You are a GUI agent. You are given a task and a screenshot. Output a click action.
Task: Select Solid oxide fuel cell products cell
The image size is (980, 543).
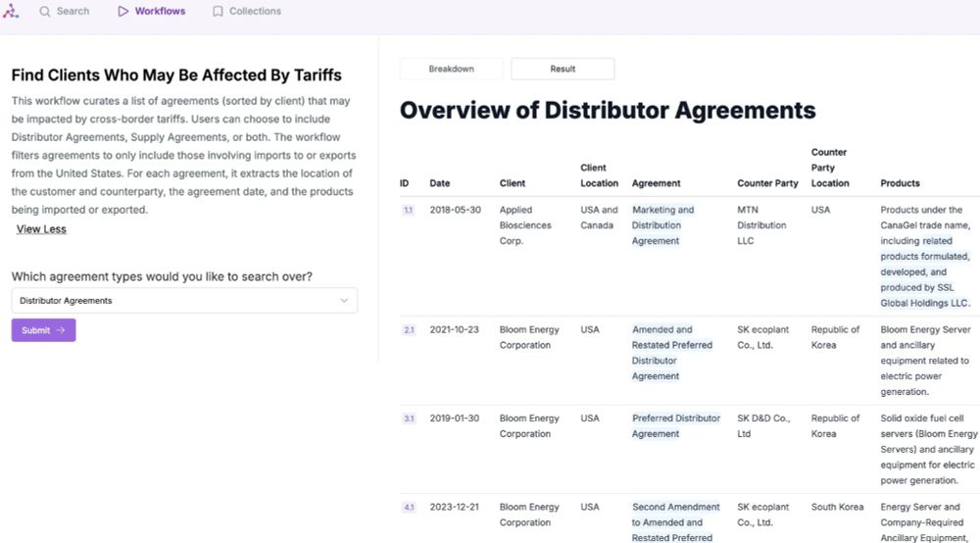point(928,449)
